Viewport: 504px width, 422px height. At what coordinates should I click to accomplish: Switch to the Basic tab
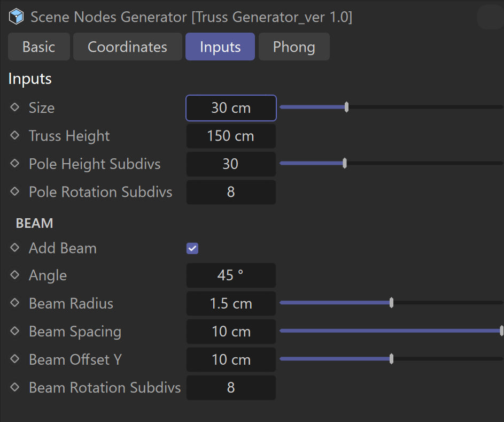coord(38,47)
